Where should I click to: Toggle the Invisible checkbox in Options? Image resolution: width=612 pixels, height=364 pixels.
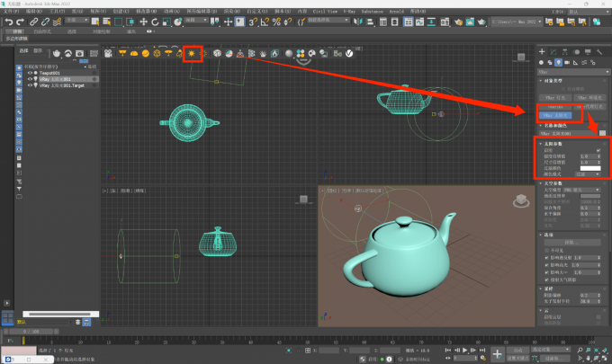547,250
